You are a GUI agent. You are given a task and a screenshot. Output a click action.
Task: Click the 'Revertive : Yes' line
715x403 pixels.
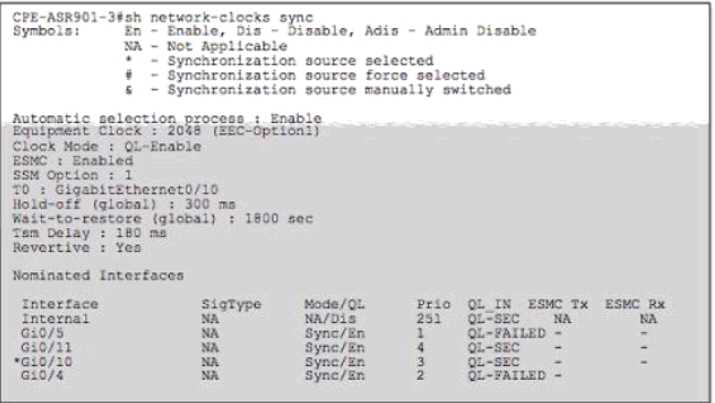(77, 246)
